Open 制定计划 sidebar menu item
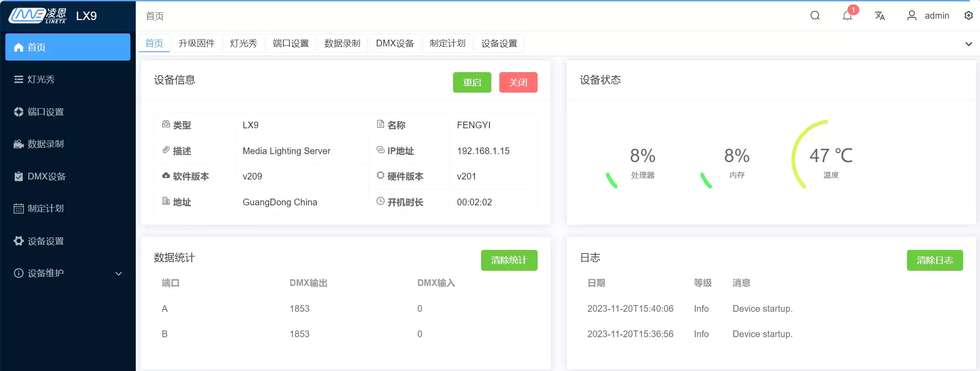This screenshot has height=371, width=980. [x=68, y=208]
